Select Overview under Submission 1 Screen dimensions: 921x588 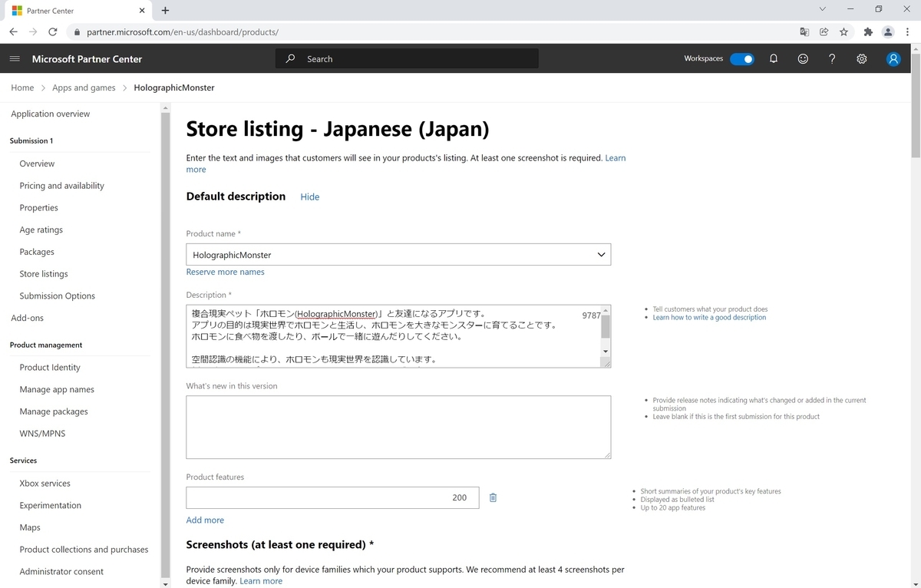click(x=37, y=164)
